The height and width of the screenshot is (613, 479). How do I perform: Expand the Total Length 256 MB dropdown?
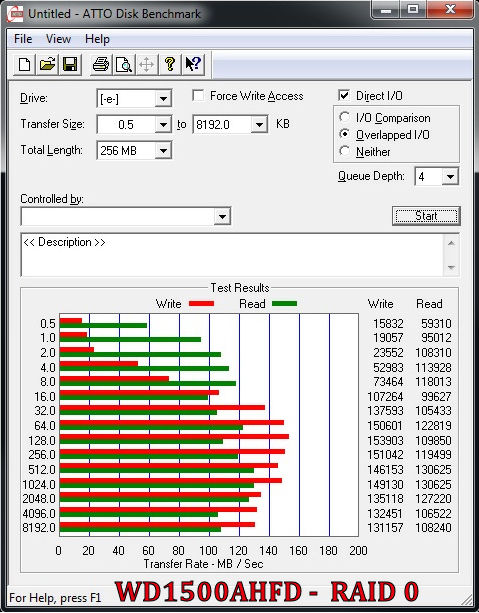163,151
